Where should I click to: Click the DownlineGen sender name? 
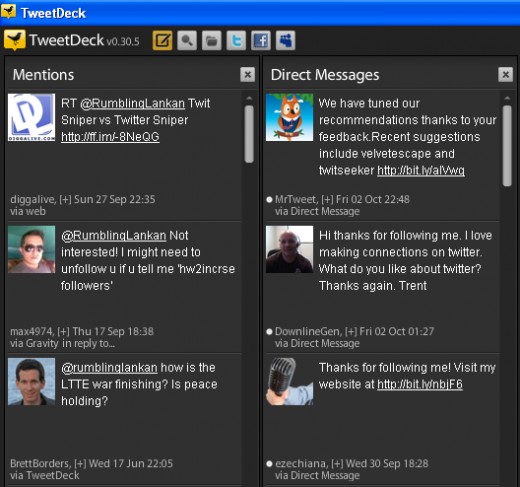pos(307,331)
